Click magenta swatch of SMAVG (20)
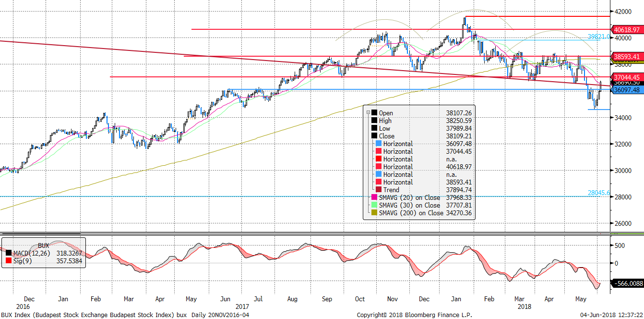The width and height of the screenshot is (644, 319). (374, 197)
